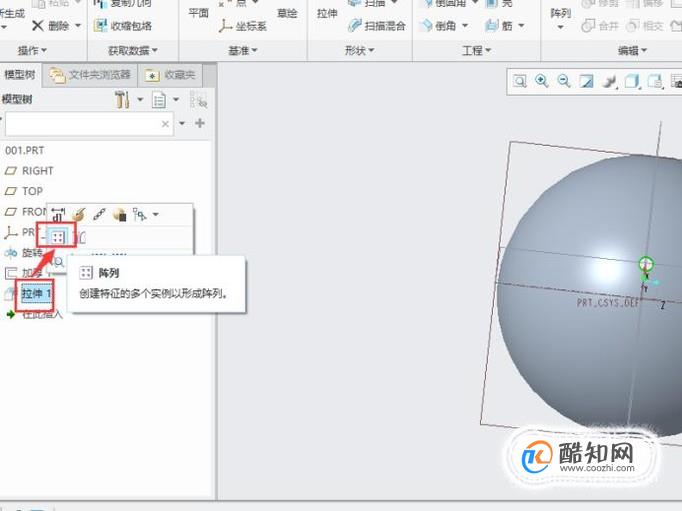Click the 扫描混合 swept blend button
The image size is (682, 511).
377,26
